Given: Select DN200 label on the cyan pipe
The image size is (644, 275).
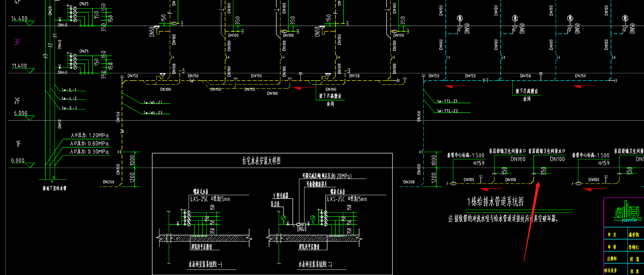Looking at the screenshot, I should (409, 182).
